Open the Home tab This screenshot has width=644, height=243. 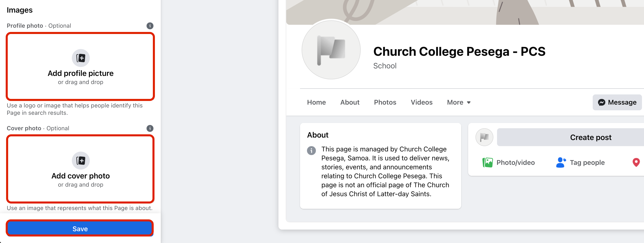(316, 102)
